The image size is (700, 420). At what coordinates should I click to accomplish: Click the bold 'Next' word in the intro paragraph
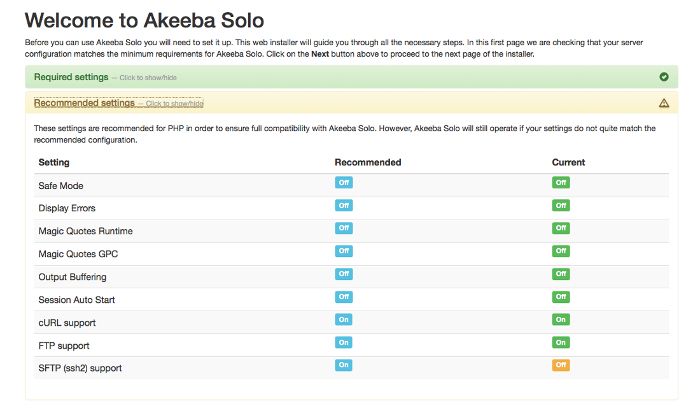[320, 54]
